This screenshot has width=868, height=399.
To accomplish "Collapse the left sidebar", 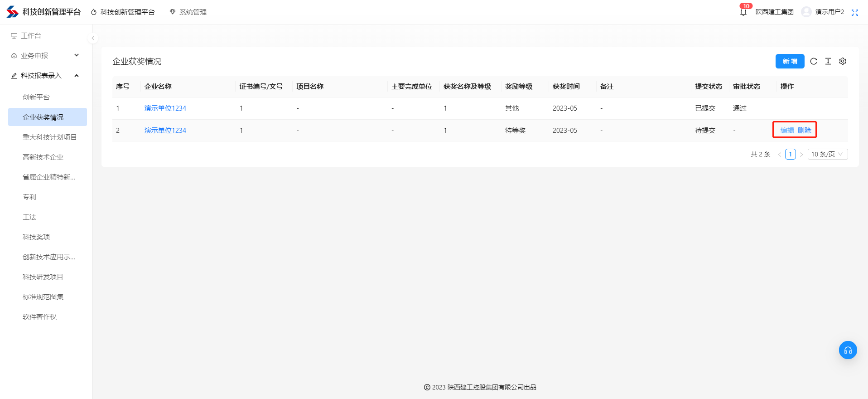I will click(93, 38).
